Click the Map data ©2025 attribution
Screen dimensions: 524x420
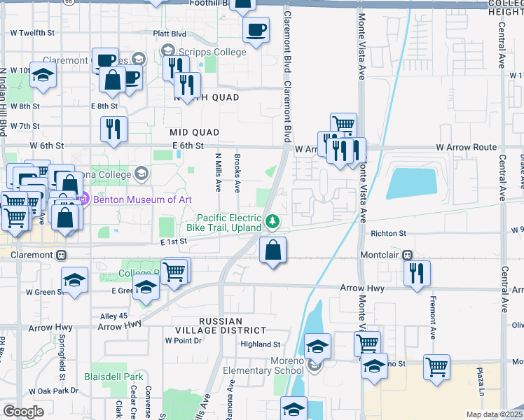[494, 414]
